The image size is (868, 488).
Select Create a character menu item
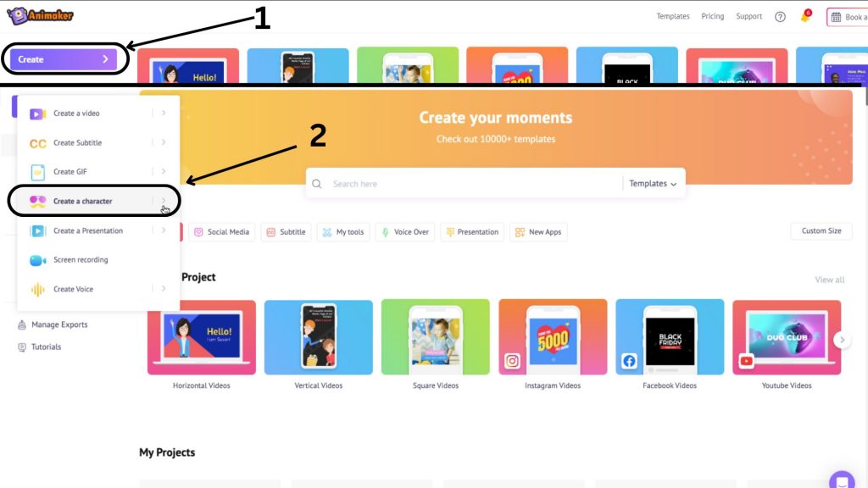pos(94,201)
